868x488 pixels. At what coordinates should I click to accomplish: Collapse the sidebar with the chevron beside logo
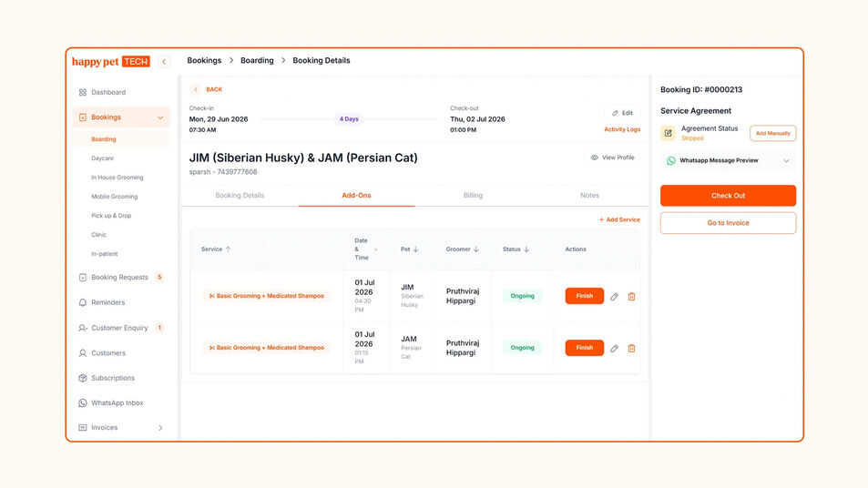coord(164,61)
